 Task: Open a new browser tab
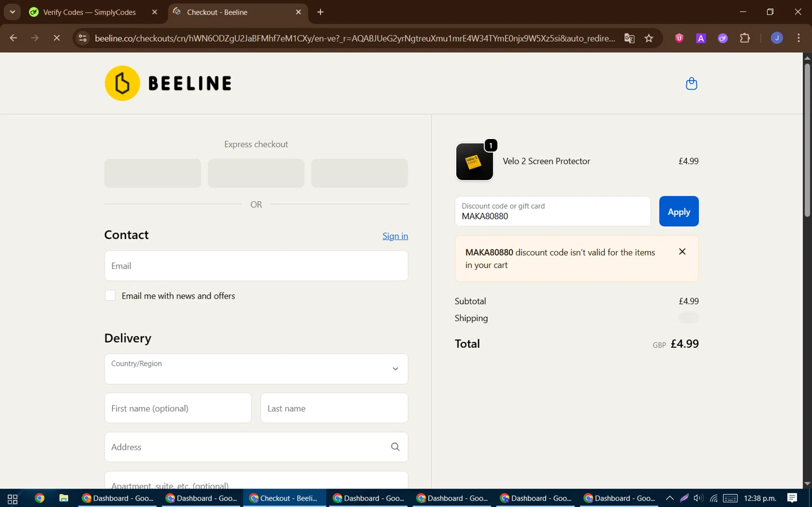point(320,12)
